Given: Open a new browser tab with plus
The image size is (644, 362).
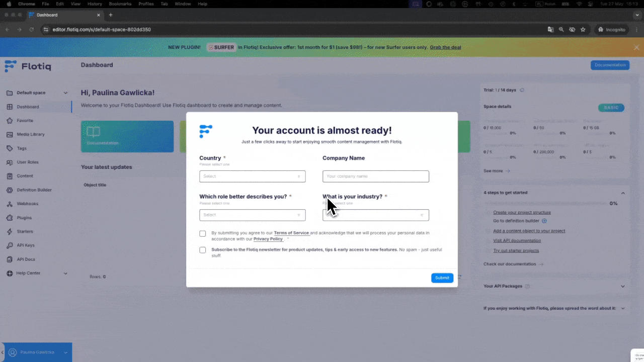Looking at the screenshot, I should tap(111, 15).
